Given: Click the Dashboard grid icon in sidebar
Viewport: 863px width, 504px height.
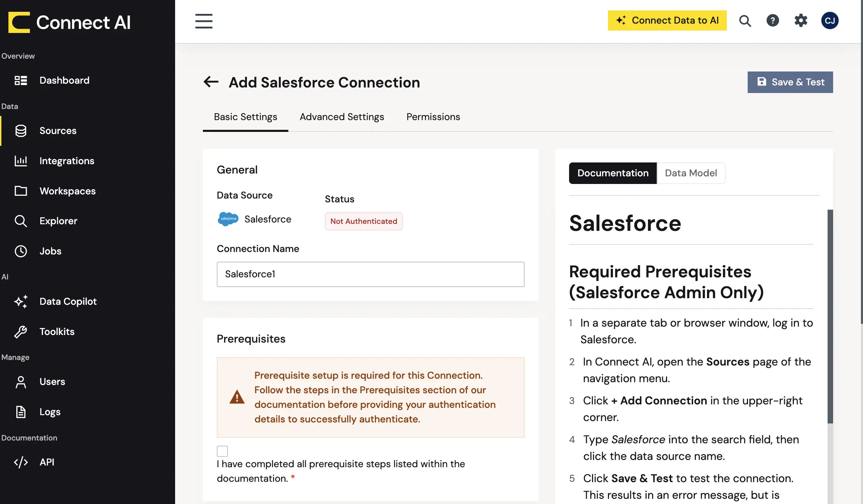Looking at the screenshot, I should 21,80.
